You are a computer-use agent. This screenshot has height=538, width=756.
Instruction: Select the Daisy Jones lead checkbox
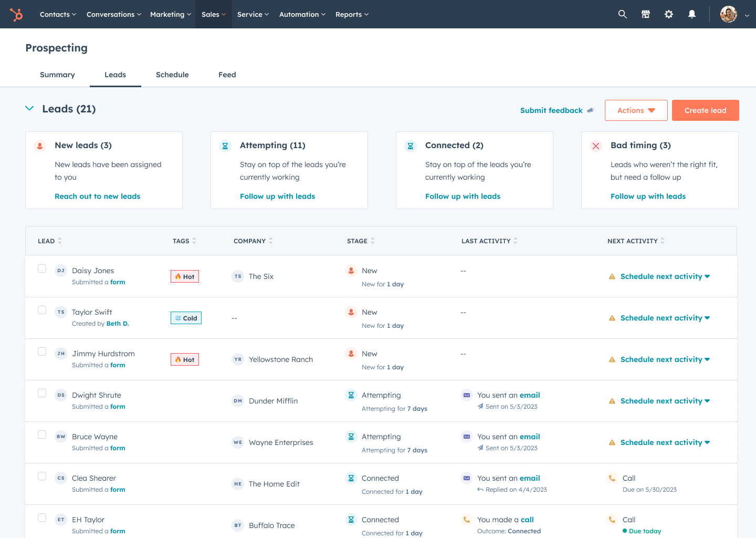point(42,268)
